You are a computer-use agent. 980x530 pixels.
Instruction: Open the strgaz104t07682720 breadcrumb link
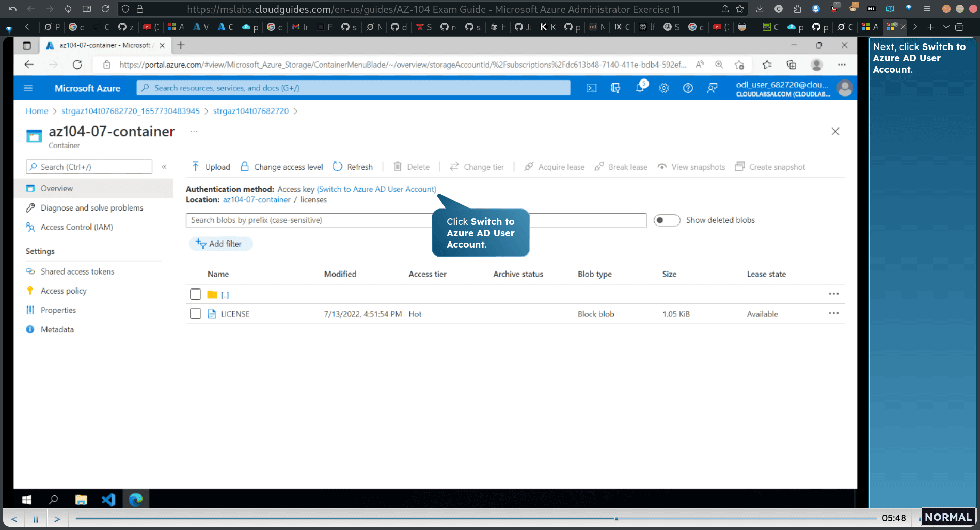pos(251,111)
